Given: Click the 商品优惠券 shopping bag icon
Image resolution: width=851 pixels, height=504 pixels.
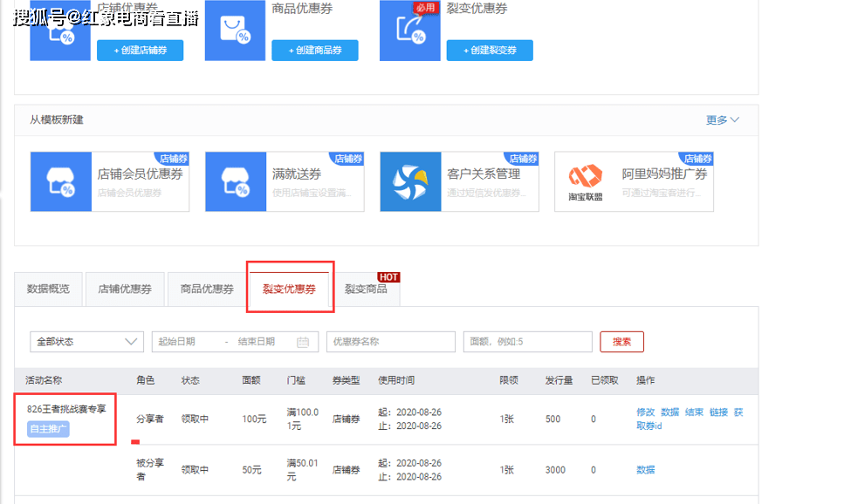Looking at the screenshot, I should 235,31.
